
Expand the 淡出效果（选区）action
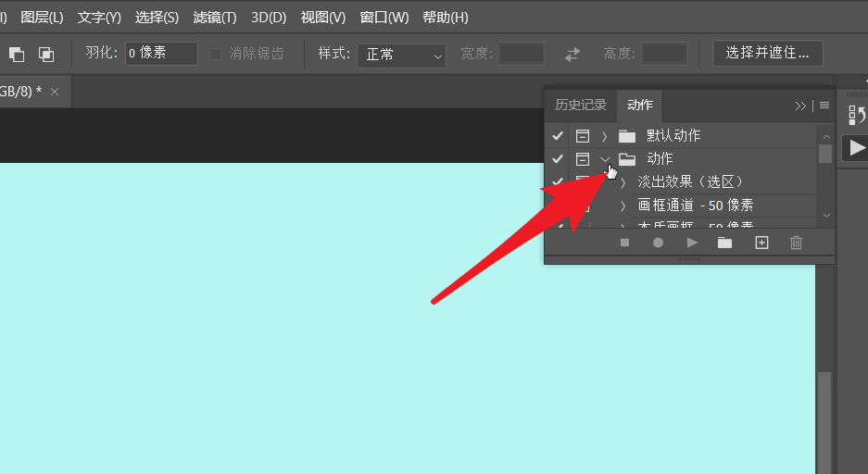[623, 182]
